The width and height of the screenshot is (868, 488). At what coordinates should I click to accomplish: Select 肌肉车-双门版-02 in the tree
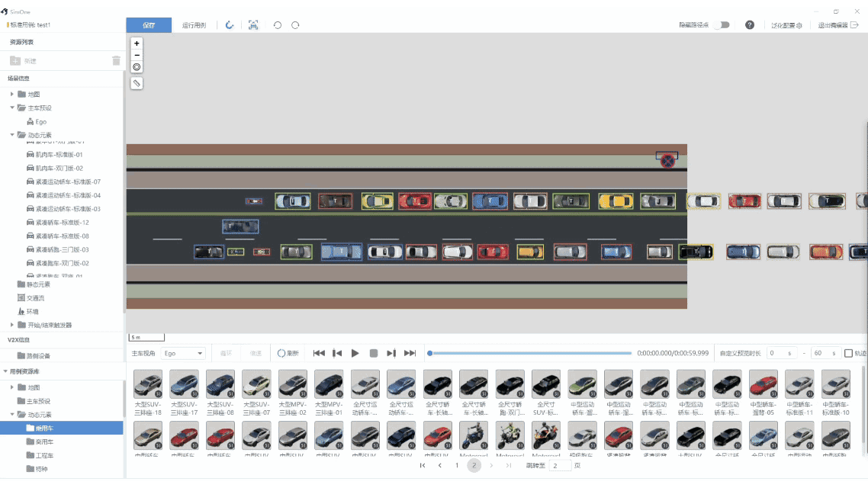(x=55, y=169)
